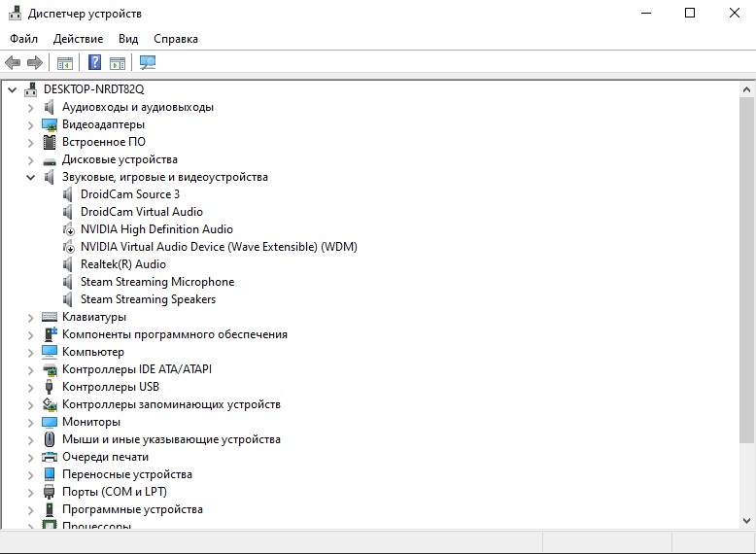The width and height of the screenshot is (756, 554).
Task: Scan for hardware changes monitor icon
Action: pyautogui.click(x=148, y=62)
